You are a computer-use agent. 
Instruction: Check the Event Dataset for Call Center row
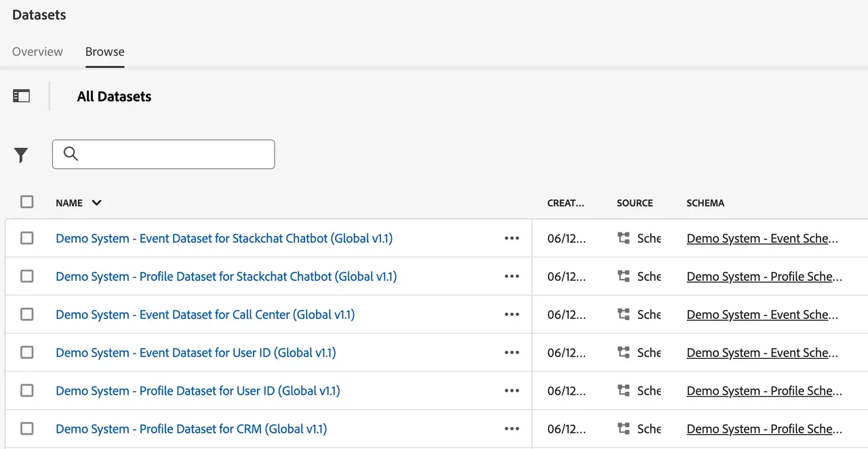coord(27,314)
